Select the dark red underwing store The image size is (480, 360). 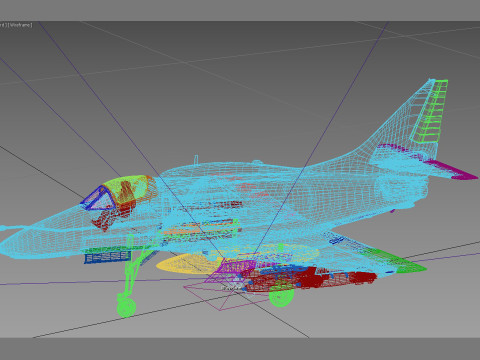tap(310, 278)
